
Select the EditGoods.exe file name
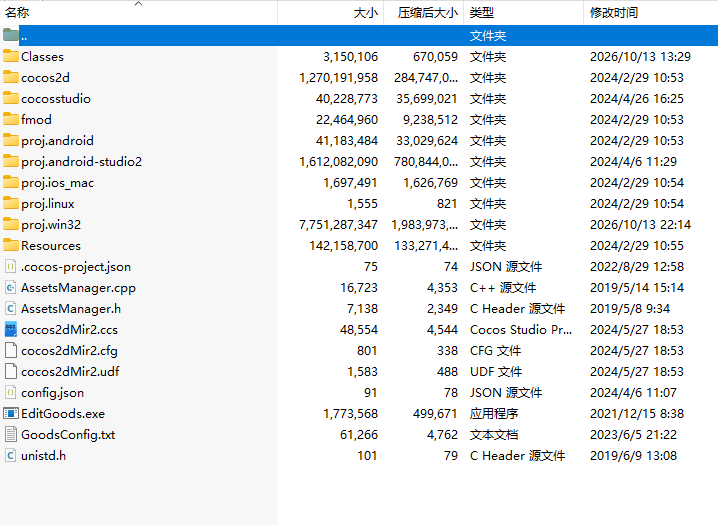pos(63,414)
